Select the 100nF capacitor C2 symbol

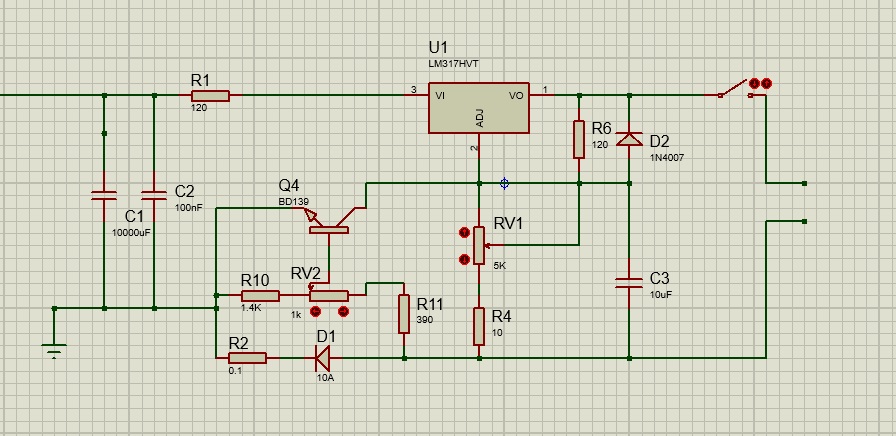pyautogui.click(x=154, y=196)
